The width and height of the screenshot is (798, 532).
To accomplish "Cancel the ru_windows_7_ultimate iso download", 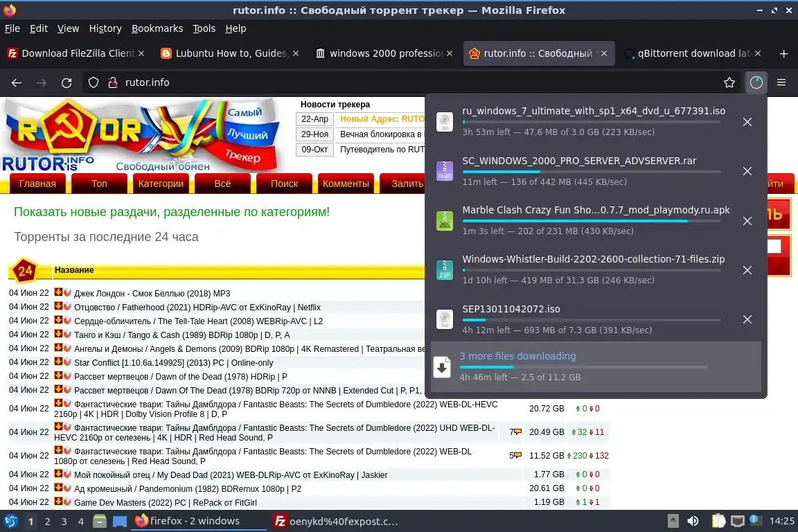I will pyautogui.click(x=747, y=122).
